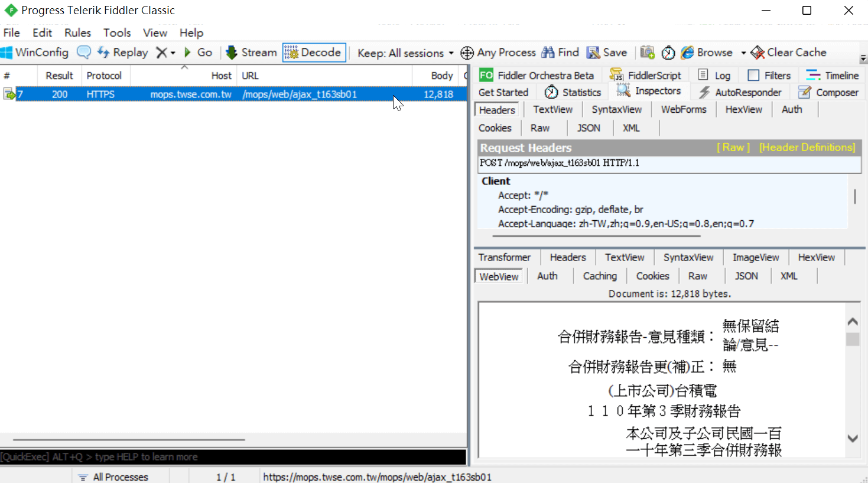The width and height of the screenshot is (868, 483).
Task: Open the Timeline tab
Action: coord(833,76)
